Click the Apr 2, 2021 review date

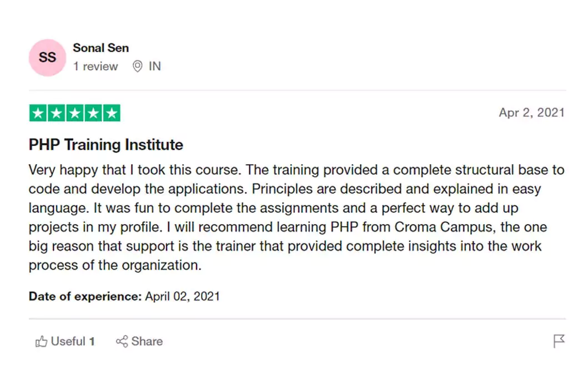pos(531,113)
